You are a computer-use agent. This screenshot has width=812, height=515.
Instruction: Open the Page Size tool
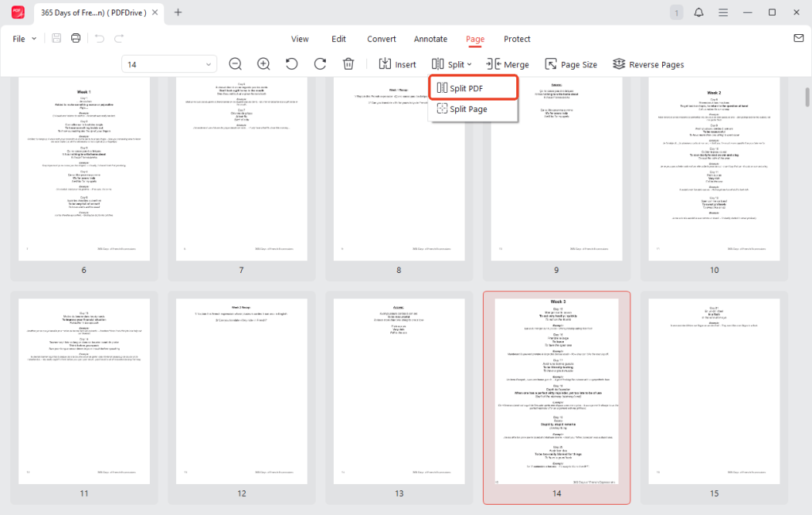click(x=571, y=63)
